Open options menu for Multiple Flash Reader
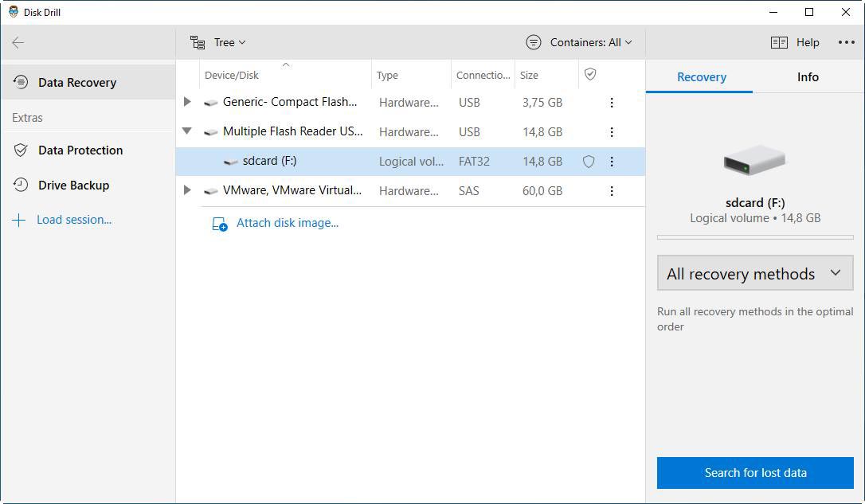 pos(611,132)
